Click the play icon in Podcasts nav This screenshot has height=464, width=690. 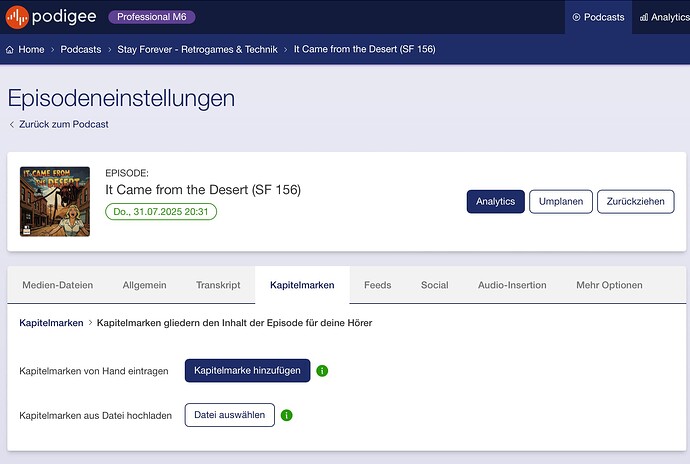(576, 17)
